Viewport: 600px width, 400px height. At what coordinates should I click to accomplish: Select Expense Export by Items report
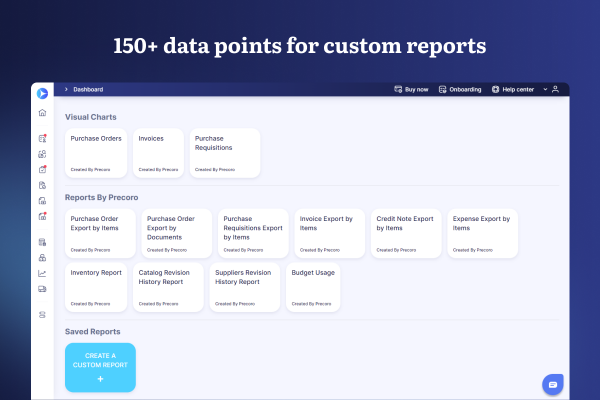click(482, 233)
